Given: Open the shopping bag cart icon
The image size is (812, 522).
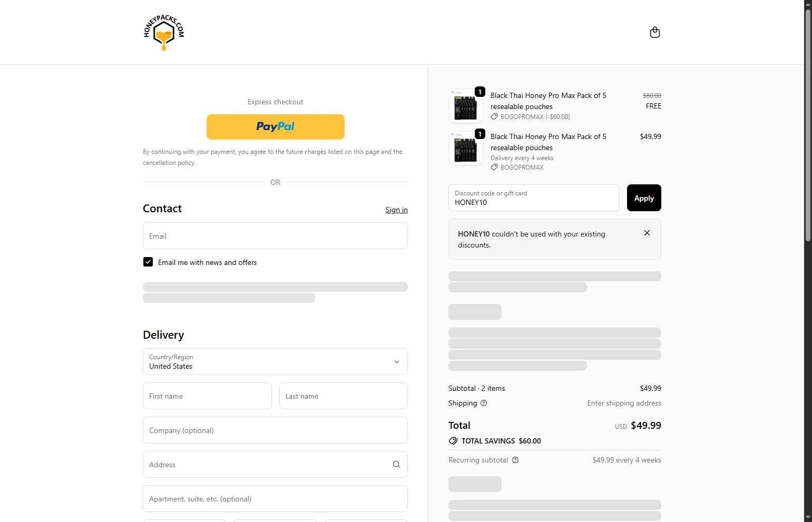Looking at the screenshot, I should click(655, 33).
